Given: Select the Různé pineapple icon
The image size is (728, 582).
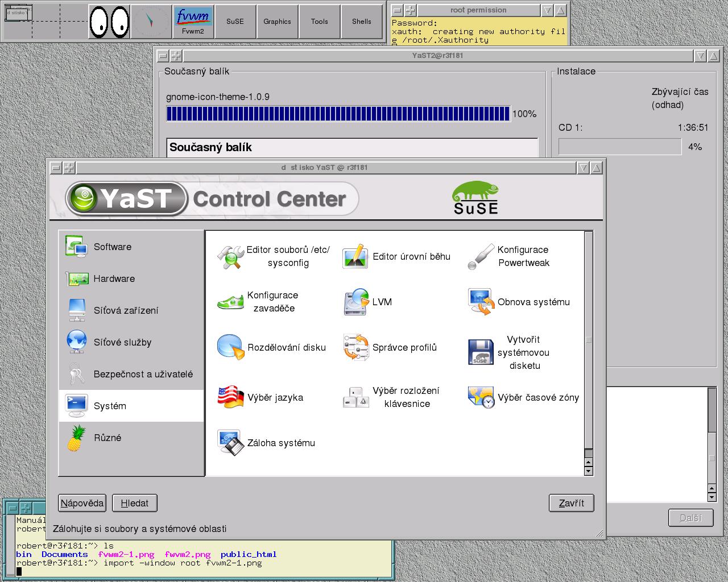Looking at the screenshot, I should [x=76, y=438].
